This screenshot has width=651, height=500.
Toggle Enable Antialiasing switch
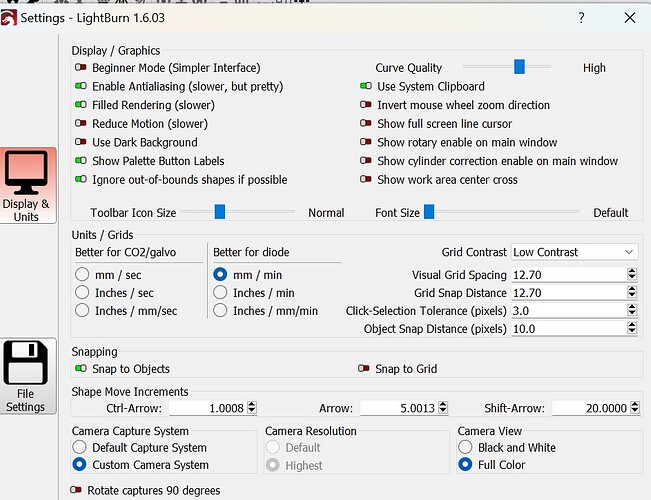click(x=81, y=86)
